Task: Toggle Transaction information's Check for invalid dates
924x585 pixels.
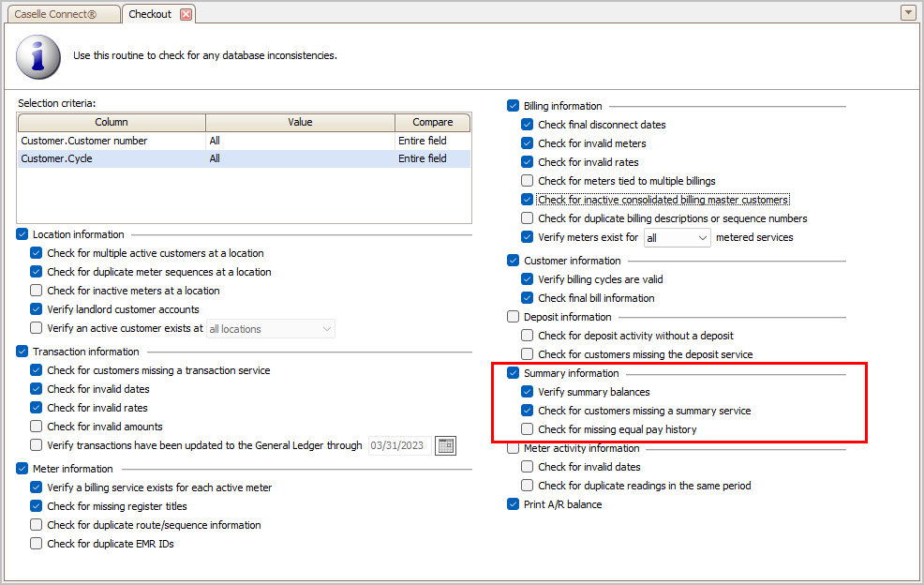Action: [x=37, y=389]
